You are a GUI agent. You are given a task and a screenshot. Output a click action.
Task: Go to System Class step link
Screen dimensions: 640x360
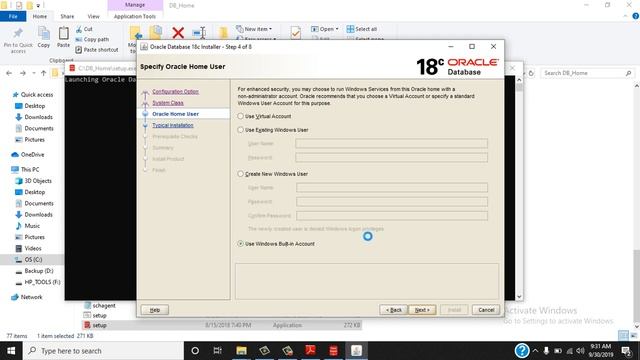(x=168, y=103)
